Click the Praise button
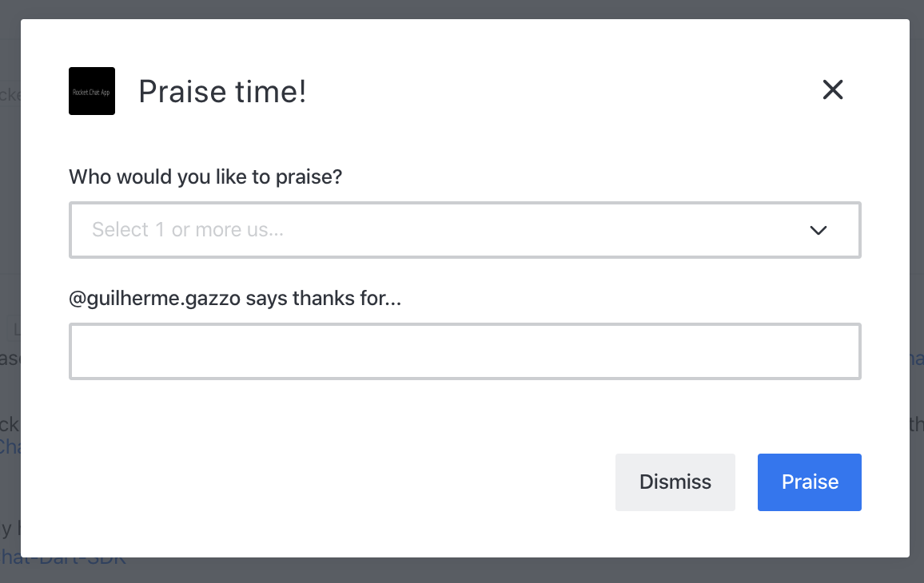Viewport: 924px width, 583px height. tap(809, 482)
